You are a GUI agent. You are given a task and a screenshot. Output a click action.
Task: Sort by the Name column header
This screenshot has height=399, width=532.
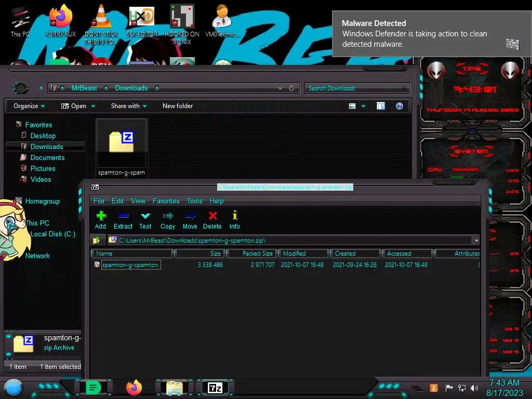(132, 254)
